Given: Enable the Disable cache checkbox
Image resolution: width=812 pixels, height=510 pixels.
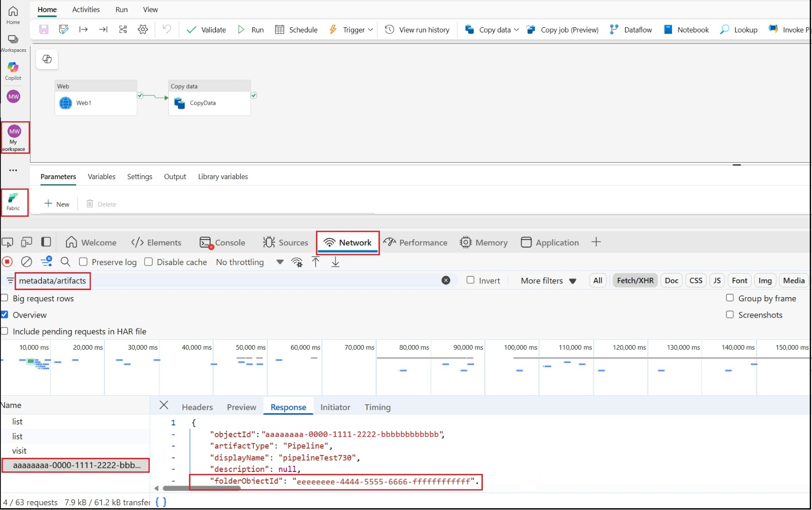Looking at the screenshot, I should tap(149, 262).
